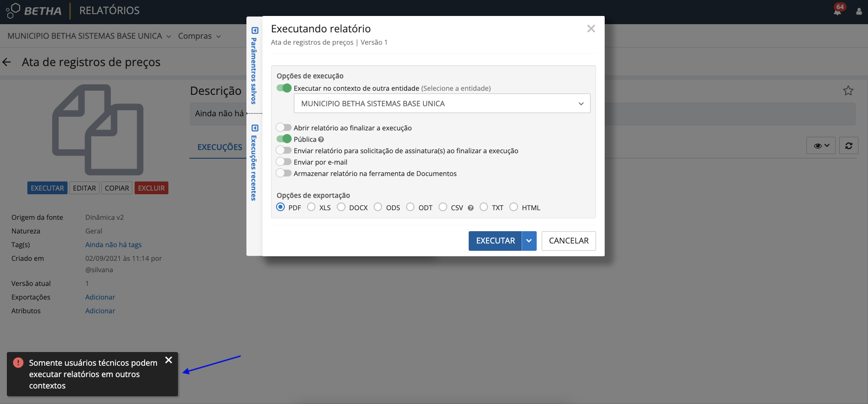Enable Armazenar relatório na ferramenta de Documentos
868x404 pixels.
tap(284, 173)
